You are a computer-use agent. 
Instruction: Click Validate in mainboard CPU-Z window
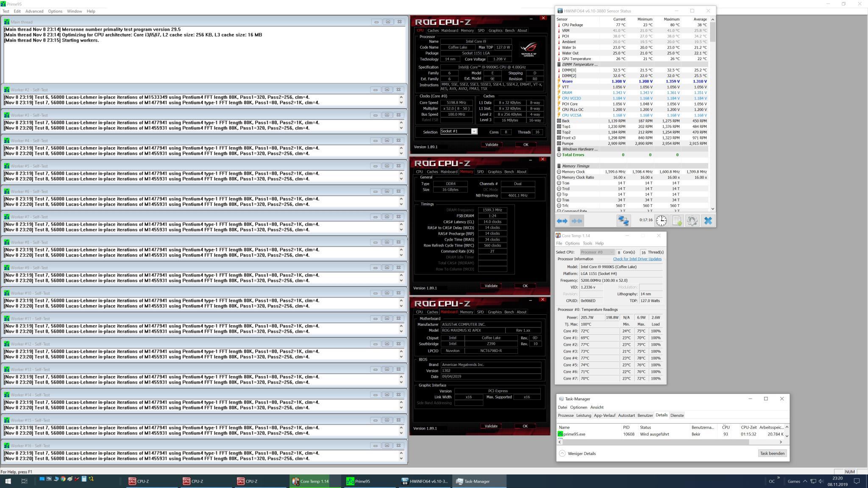[491, 426]
